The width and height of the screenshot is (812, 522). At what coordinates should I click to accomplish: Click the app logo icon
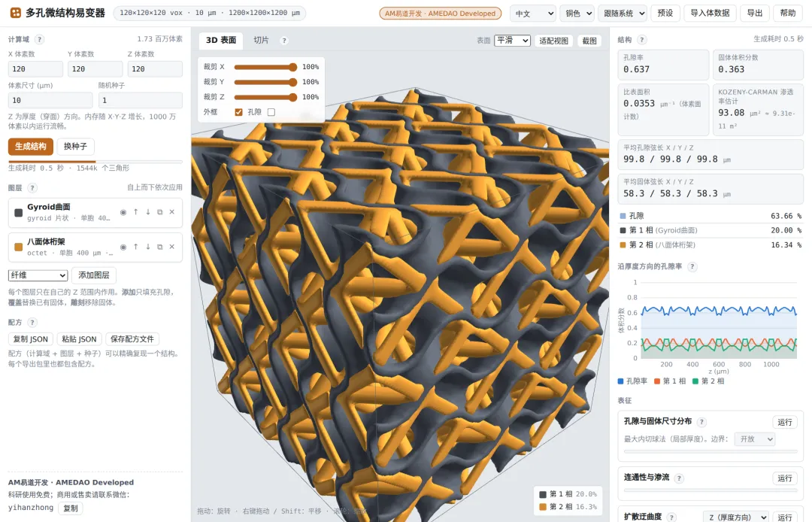coord(16,13)
